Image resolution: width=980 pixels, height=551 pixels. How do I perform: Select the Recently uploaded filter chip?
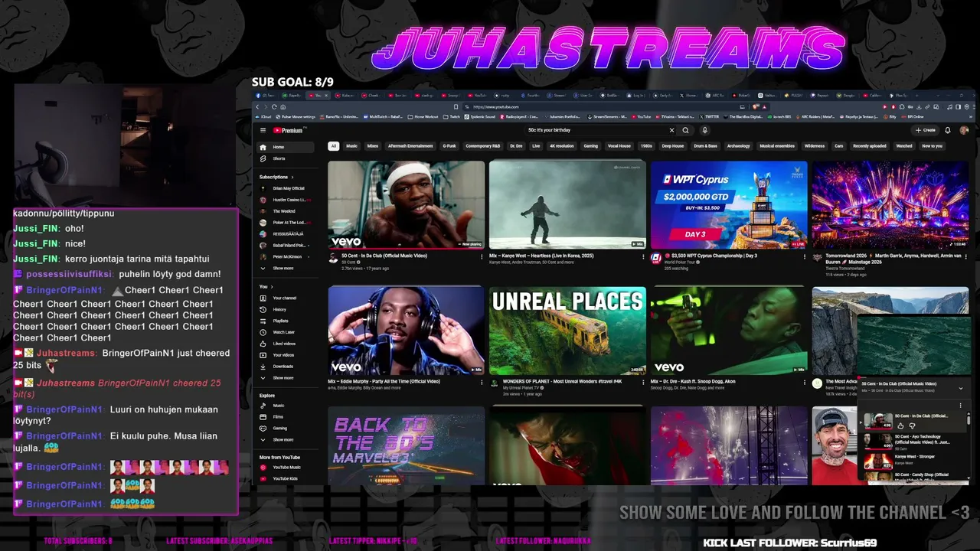870,146
